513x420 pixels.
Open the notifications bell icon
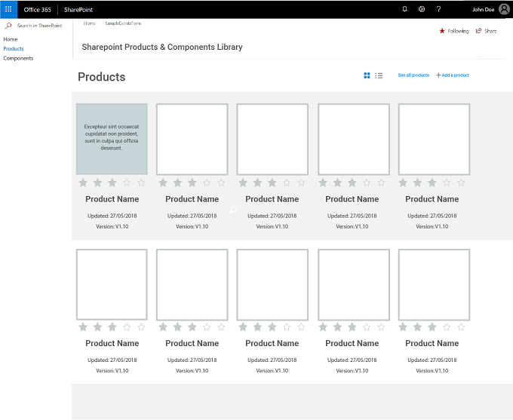tap(404, 9)
